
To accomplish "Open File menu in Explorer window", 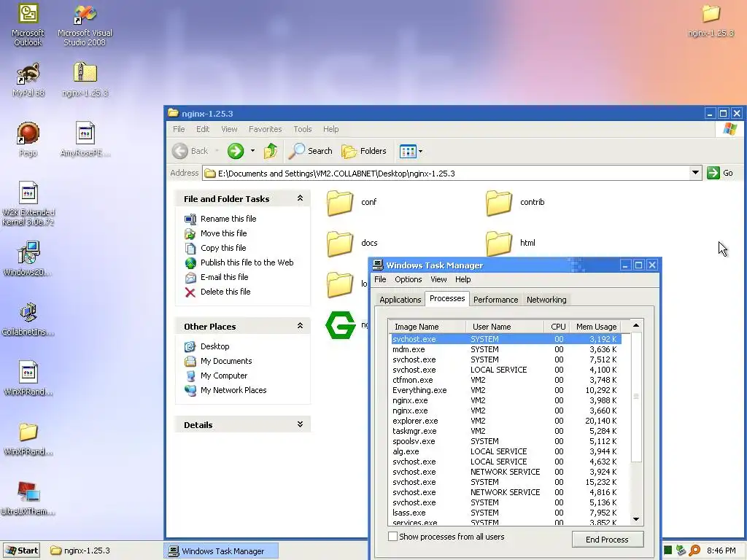I will click(179, 129).
